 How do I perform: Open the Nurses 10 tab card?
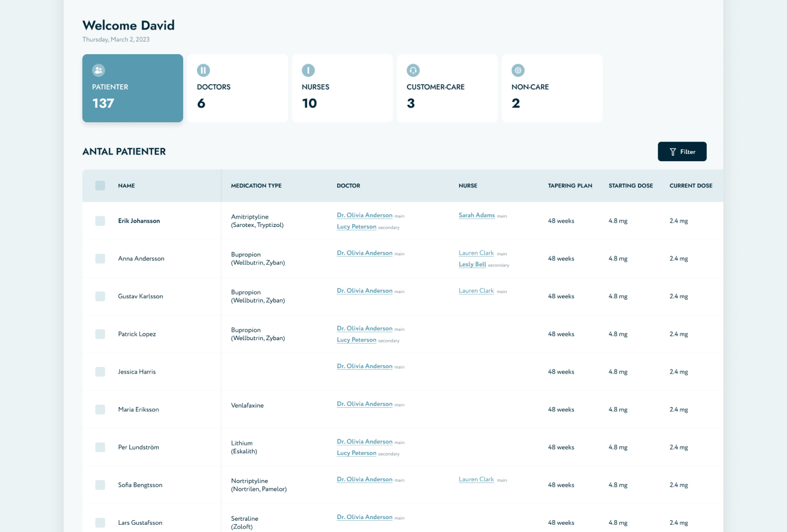(343, 88)
